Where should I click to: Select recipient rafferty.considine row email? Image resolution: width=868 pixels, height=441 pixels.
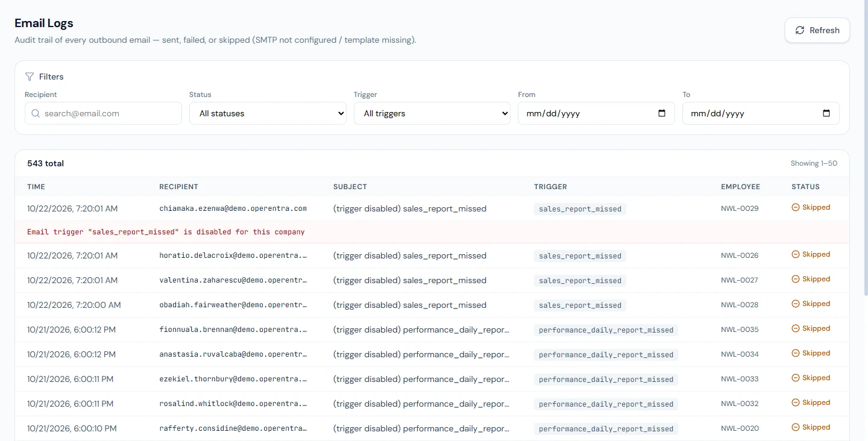233,428
